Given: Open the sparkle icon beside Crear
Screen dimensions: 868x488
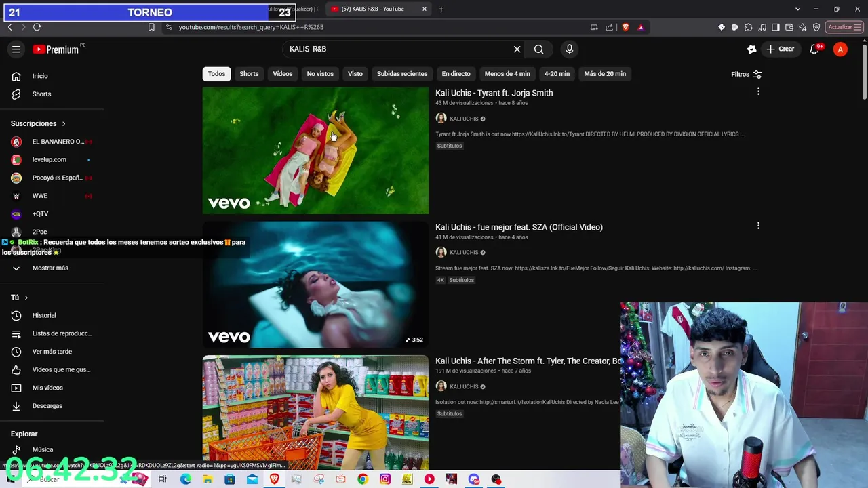Looking at the screenshot, I should pyautogui.click(x=751, y=49).
